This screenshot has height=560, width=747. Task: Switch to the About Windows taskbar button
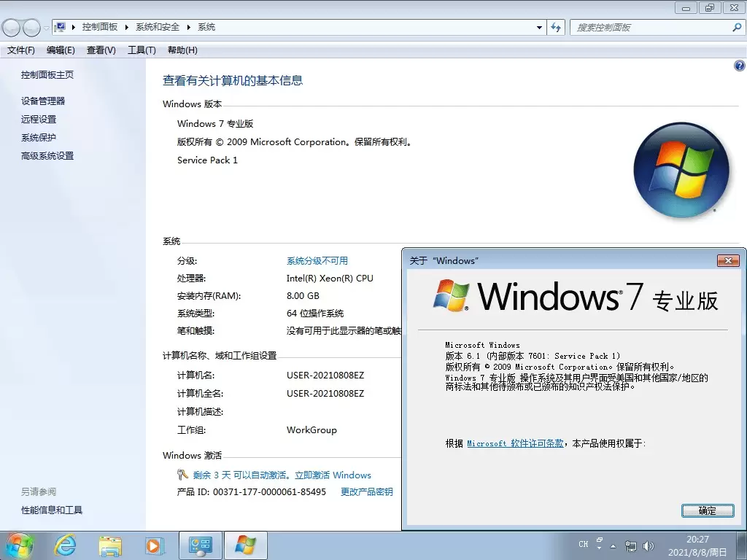[245, 545]
